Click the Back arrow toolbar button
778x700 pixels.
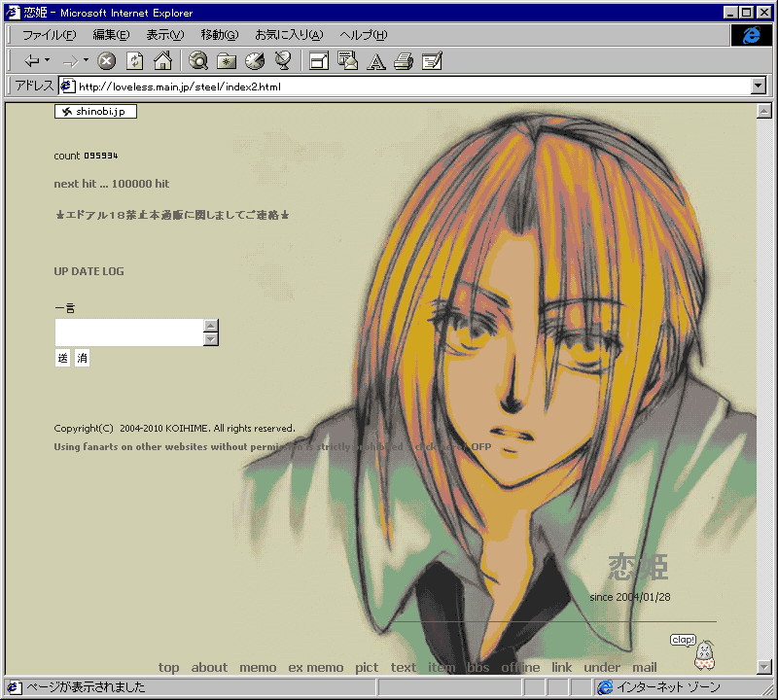(x=32, y=61)
